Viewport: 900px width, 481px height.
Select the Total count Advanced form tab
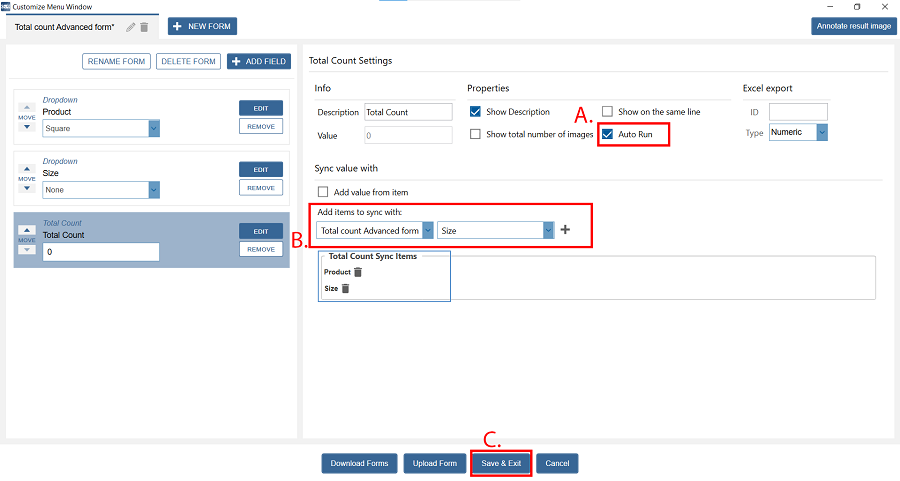65,27
